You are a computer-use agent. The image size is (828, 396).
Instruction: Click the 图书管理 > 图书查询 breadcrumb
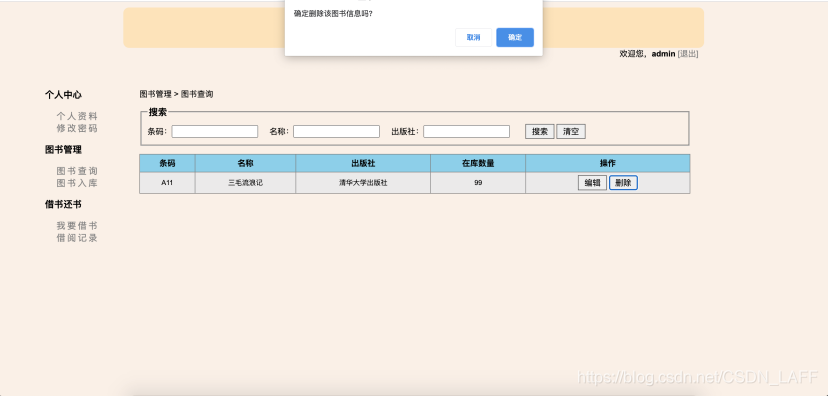tap(176, 95)
